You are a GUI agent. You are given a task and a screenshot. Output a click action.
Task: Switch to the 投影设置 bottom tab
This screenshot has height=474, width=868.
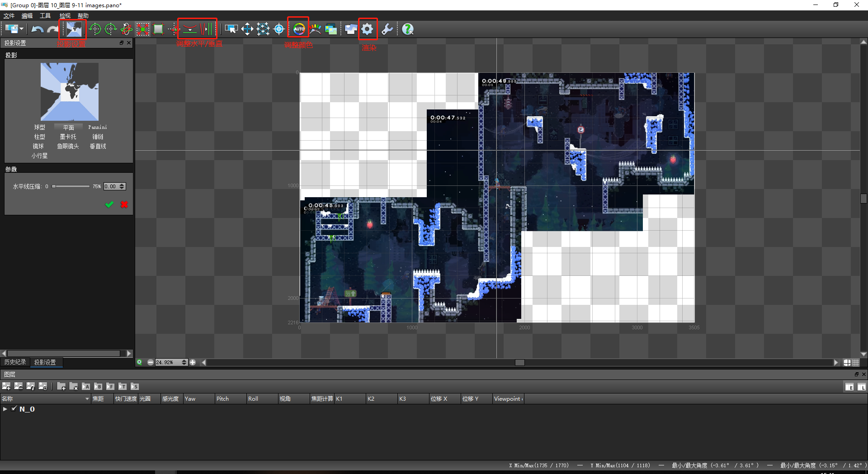pyautogui.click(x=45, y=362)
